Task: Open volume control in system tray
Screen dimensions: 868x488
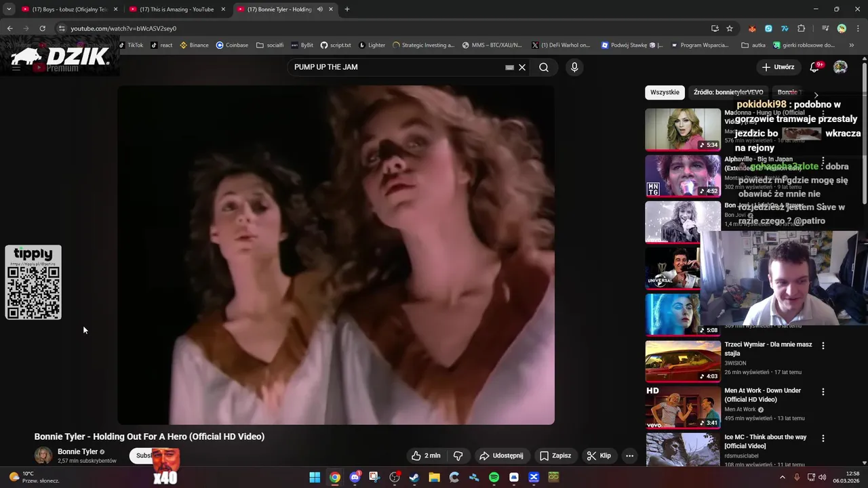Action: 823,477
